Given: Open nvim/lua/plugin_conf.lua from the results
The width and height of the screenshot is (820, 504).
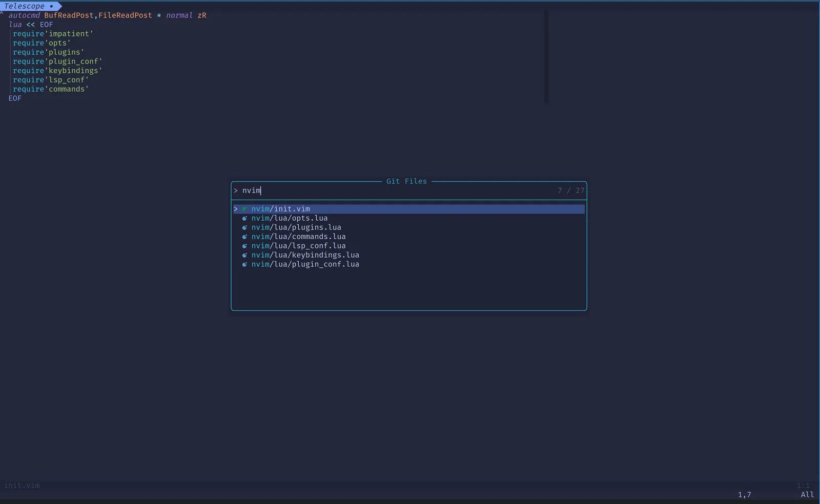Looking at the screenshot, I should point(305,264).
